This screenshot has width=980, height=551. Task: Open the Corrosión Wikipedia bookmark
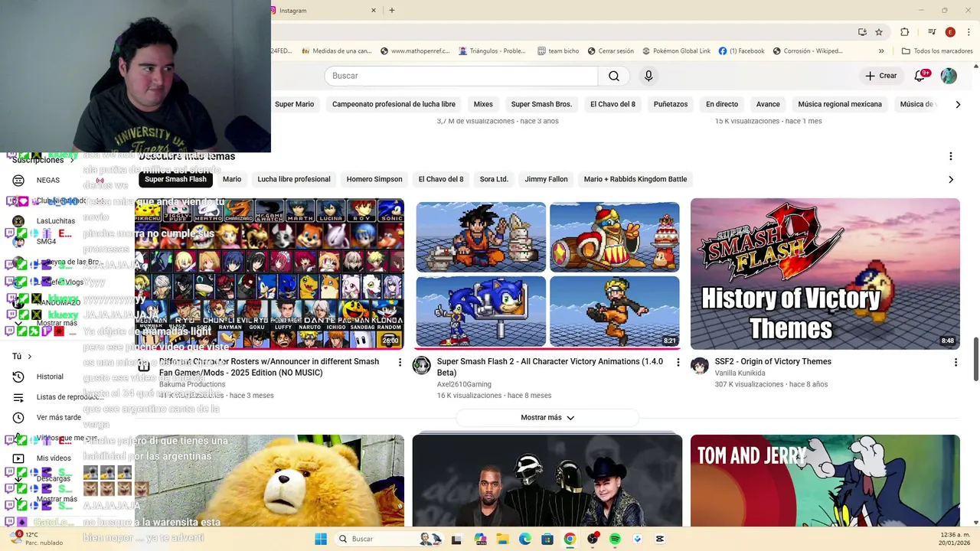(808, 51)
